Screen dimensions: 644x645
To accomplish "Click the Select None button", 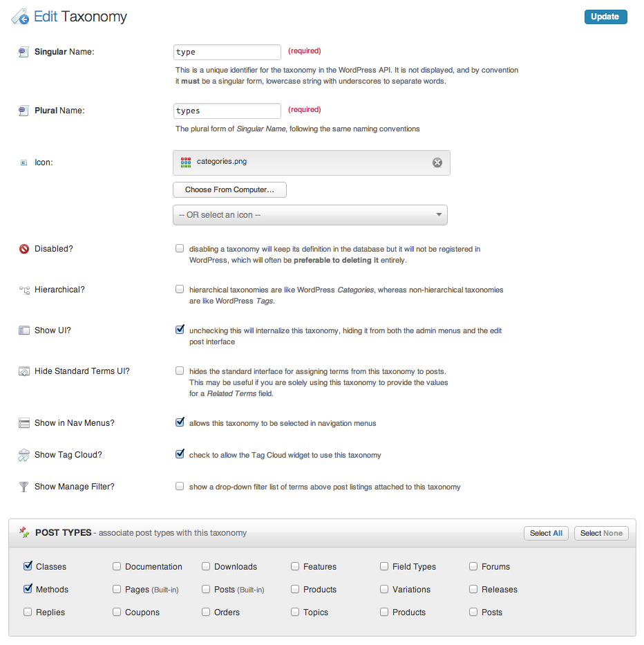I will 601,533.
